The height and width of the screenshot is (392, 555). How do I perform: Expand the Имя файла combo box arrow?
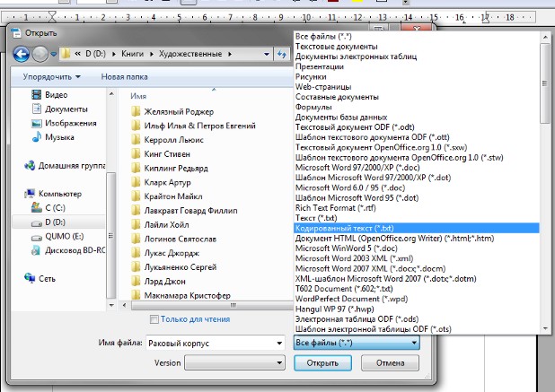tap(279, 343)
